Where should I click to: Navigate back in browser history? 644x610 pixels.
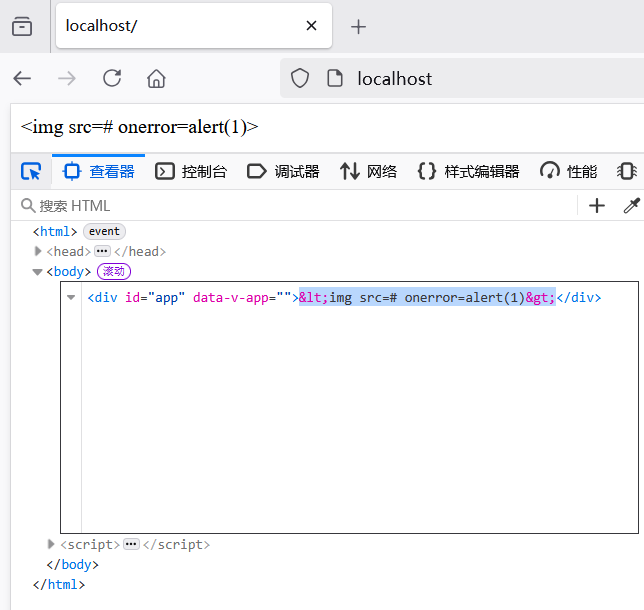(22, 78)
